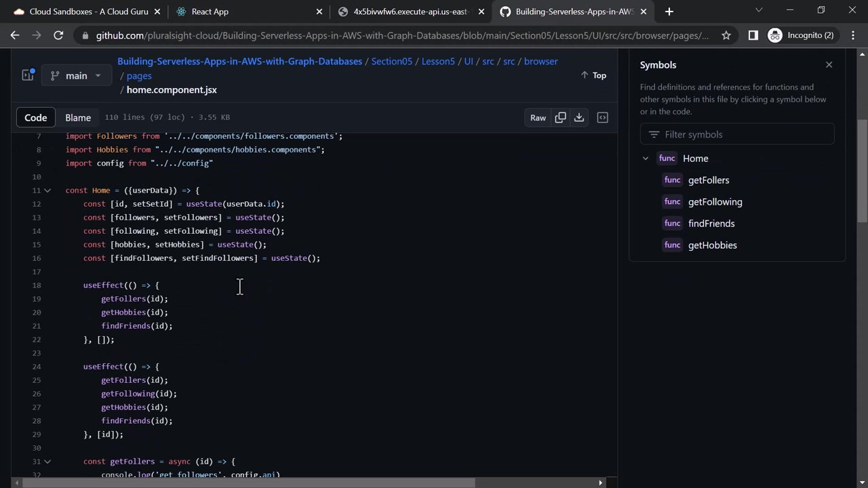Close the Symbols panel

click(829, 65)
